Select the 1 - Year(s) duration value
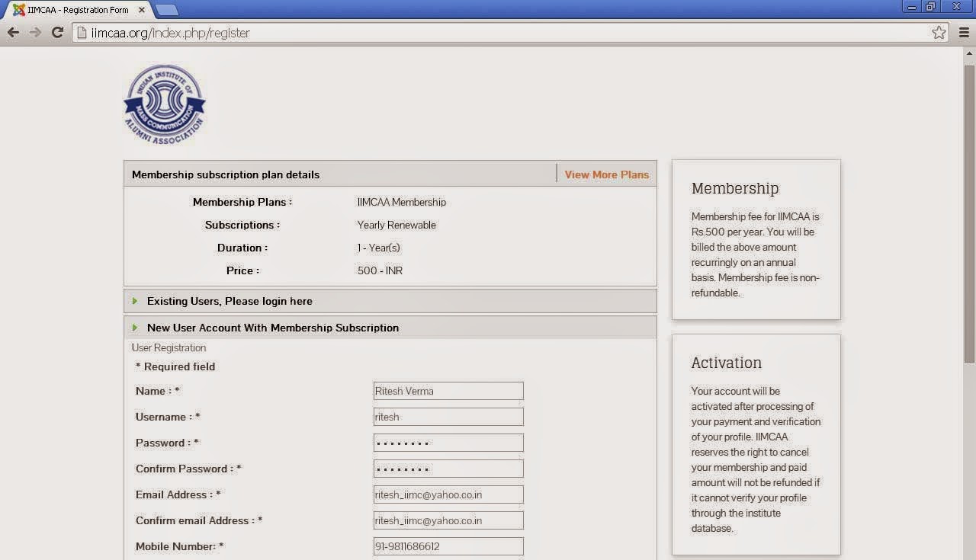976x560 pixels. coord(379,248)
